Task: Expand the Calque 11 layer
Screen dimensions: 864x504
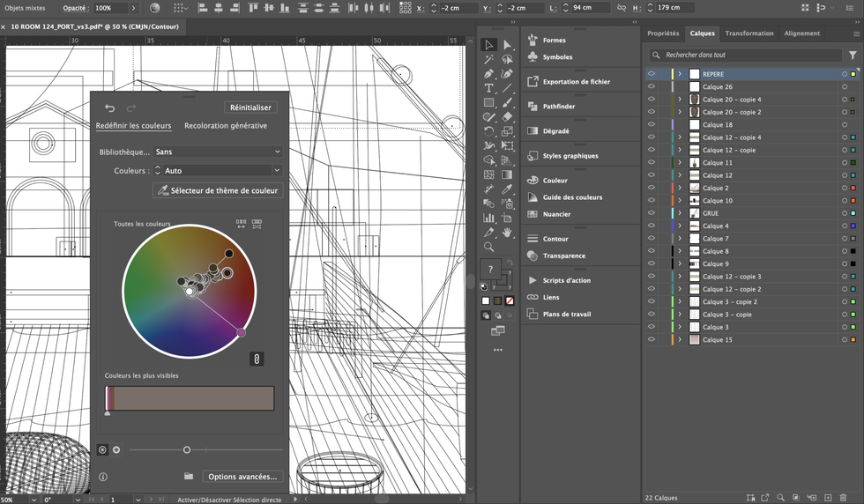Action: point(680,163)
